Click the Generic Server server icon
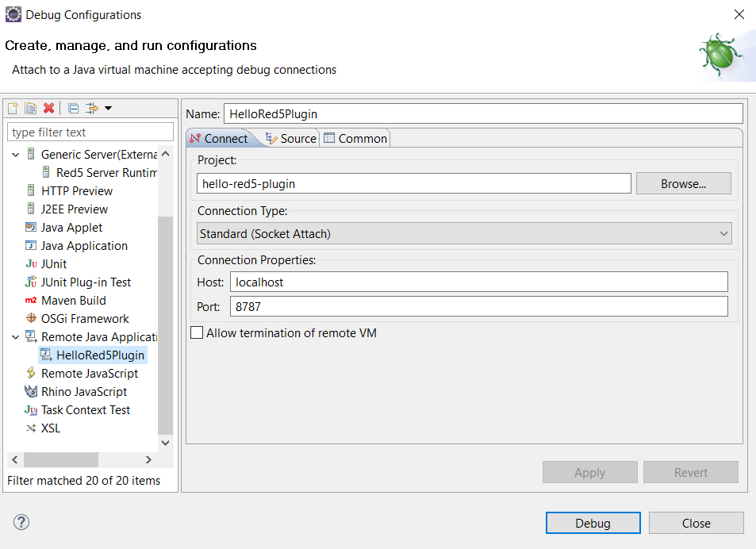756x549 pixels. pos(31,154)
